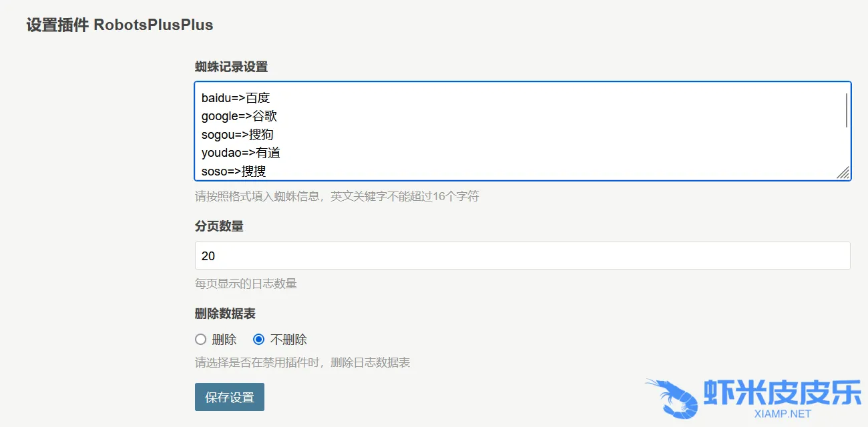Click the 设置插件 RobotsPlusPlus heading
The width and height of the screenshot is (868, 427).
coord(120,25)
